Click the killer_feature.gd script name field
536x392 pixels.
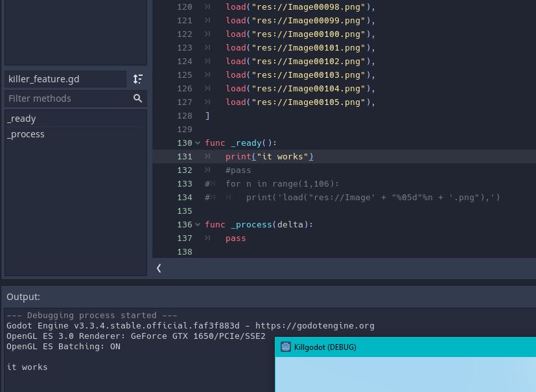(x=65, y=78)
